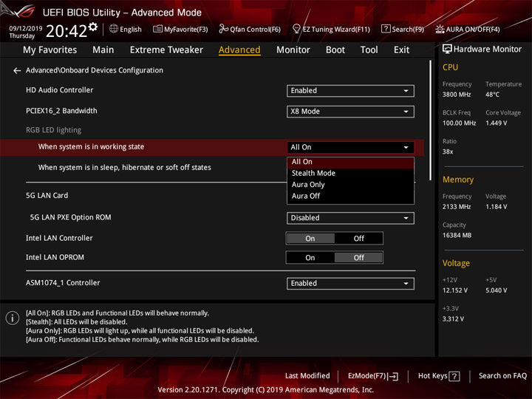Select the 'When system is in working state' row

(x=212, y=147)
